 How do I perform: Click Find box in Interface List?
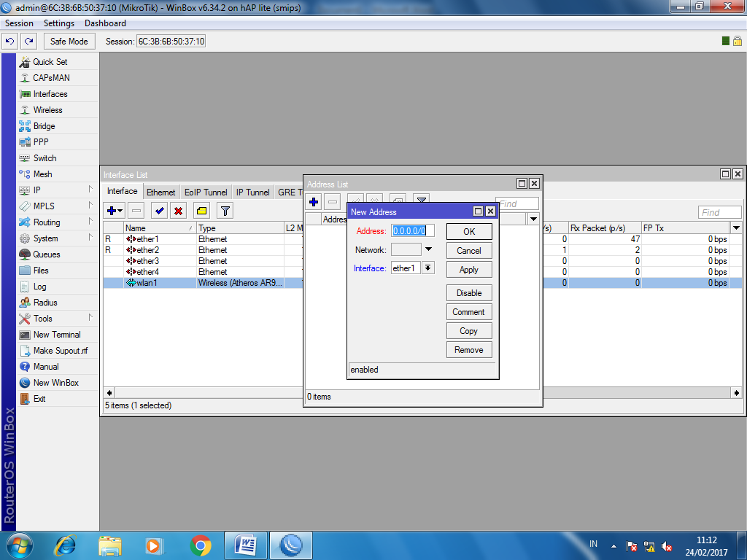(720, 212)
